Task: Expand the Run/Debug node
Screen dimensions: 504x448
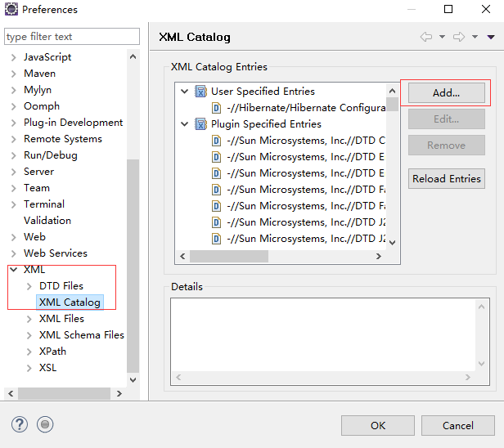Action: (13, 156)
